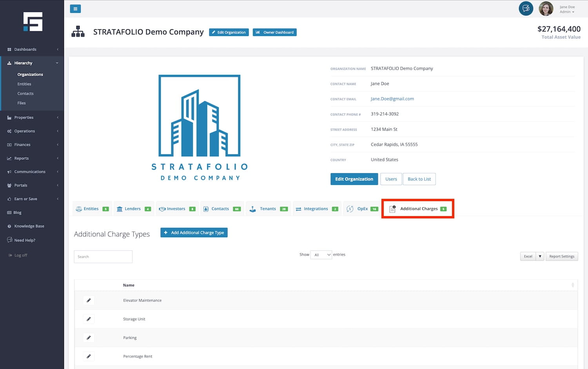This screenshot has height=369, width=588.
Task: Click the hamburger menu icon in top bar
Action: [x=75, y=9]
